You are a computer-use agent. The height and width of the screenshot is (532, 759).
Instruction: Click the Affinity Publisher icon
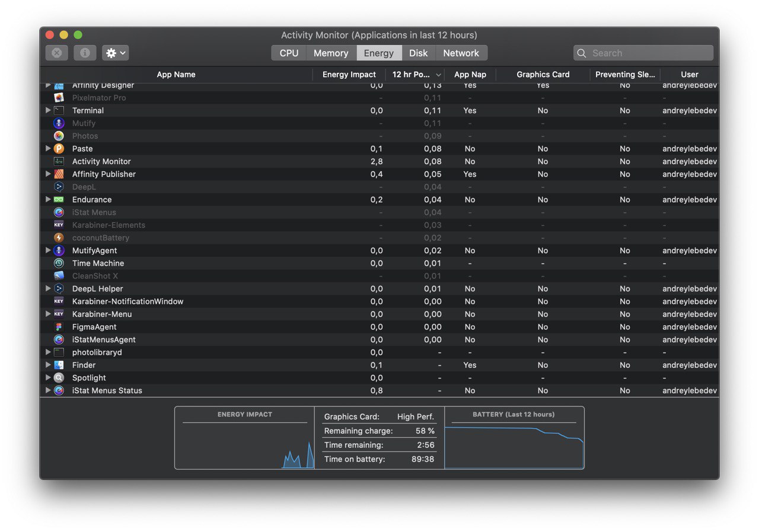pyautogui.click(x=59, y=174)
